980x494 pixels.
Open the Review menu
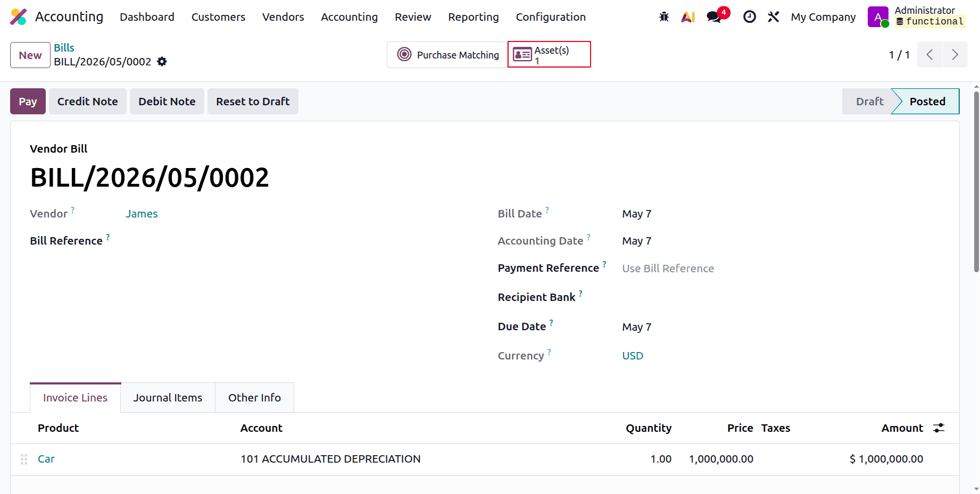413,17
